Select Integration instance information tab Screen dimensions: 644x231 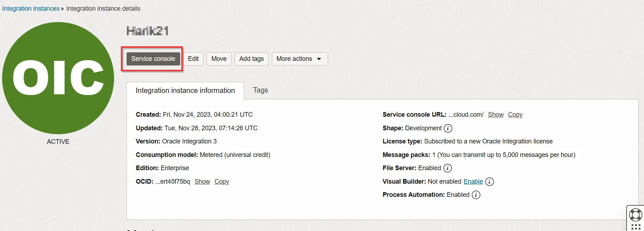tap(185, 90)
